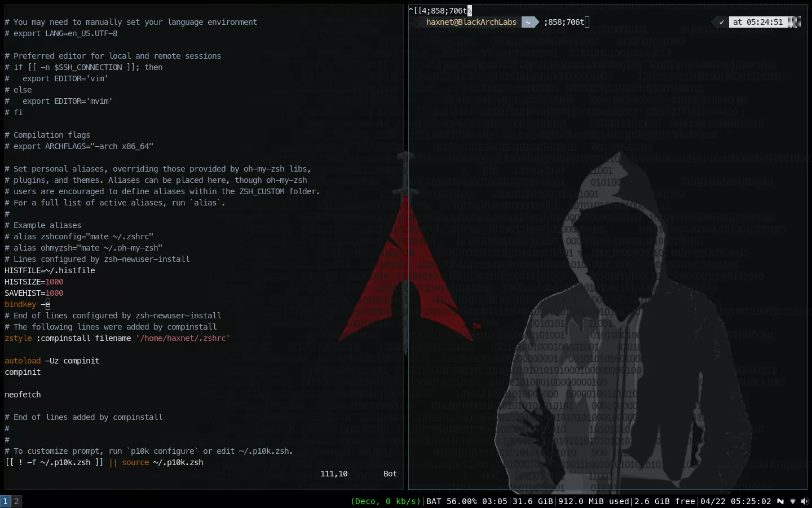This screenshot has width=812, height=508.
Task: Expand the tilde directory chevron in the prompt
Action: 529,22
